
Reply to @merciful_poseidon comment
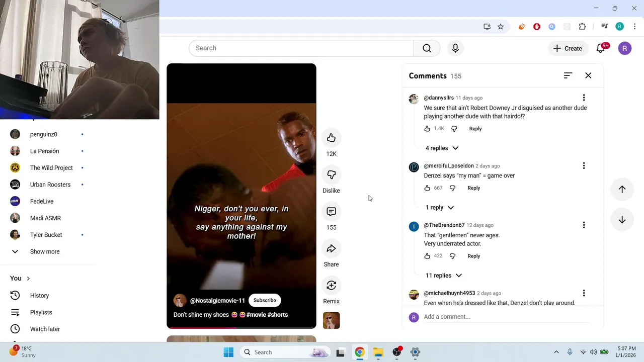474,188
